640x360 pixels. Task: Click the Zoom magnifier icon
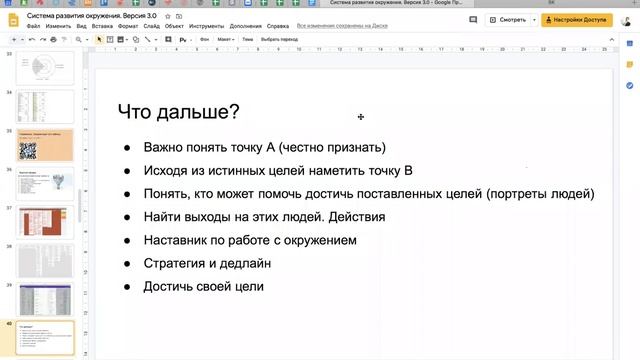click(x=78, y=40)
